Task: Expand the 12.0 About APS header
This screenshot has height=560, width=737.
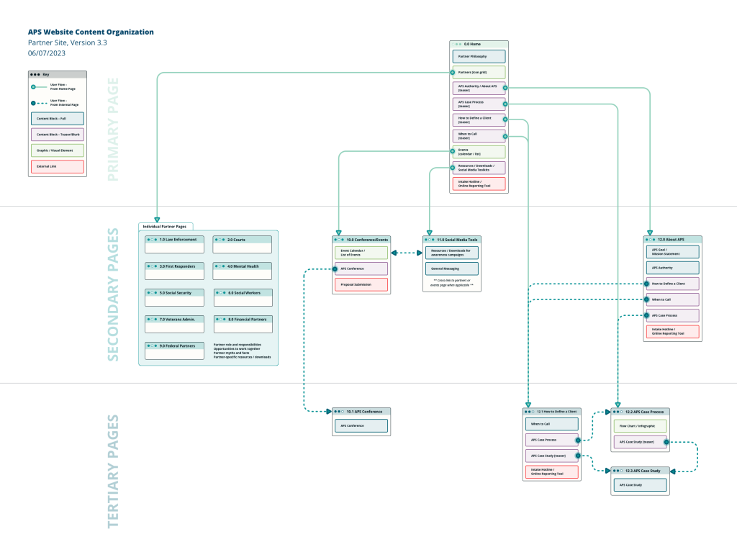Action: [x=673, y=239]
